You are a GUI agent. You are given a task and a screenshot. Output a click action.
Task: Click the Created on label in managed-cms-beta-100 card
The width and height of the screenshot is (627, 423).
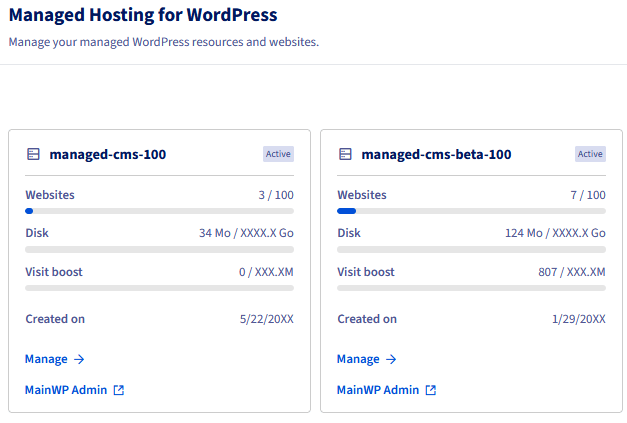[367, 319]
